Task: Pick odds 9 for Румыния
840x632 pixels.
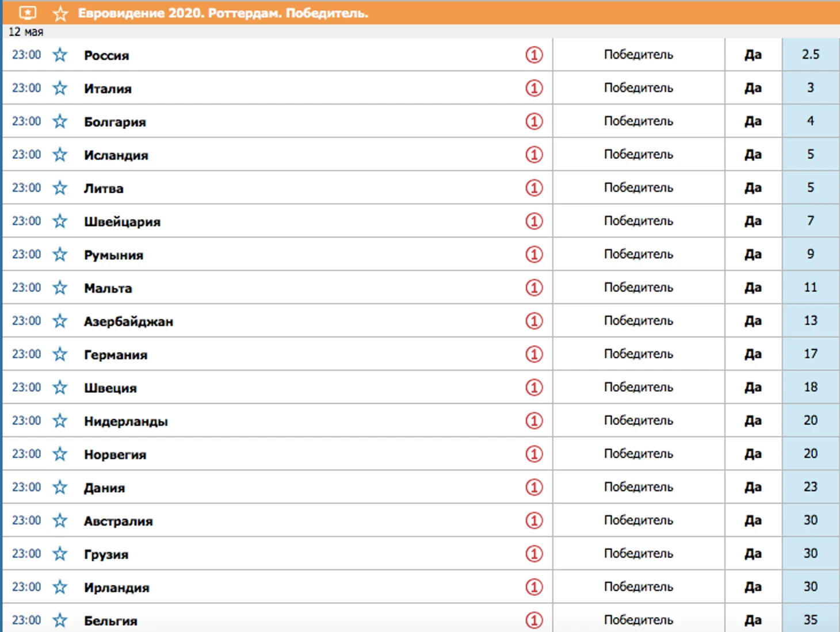Action: click(x=811, y=254)
